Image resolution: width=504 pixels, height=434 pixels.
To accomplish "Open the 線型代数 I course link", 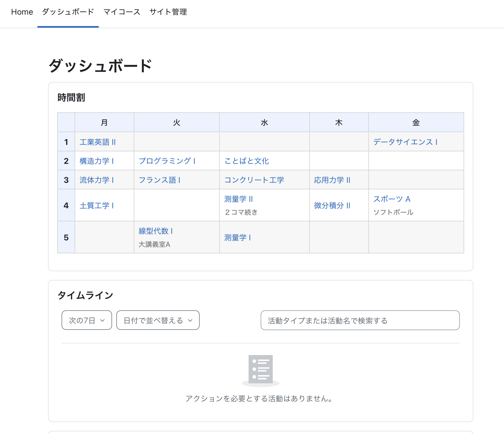I will click(156, 231).
